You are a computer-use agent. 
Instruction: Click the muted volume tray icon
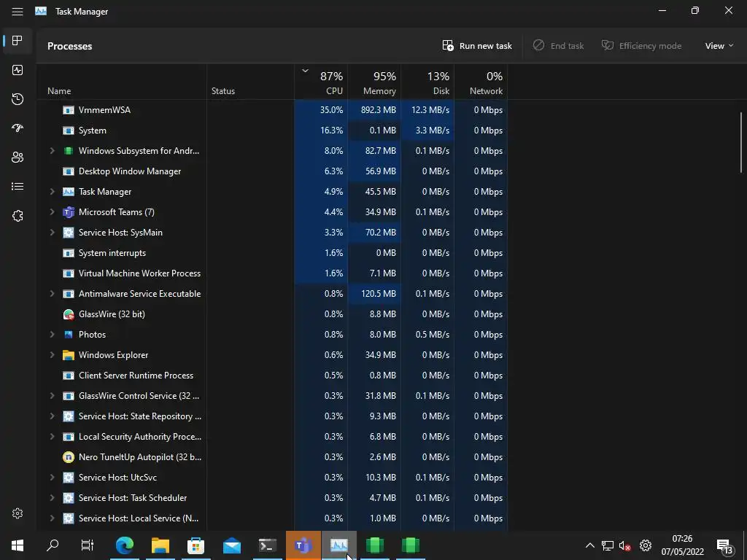coord(624,545)
